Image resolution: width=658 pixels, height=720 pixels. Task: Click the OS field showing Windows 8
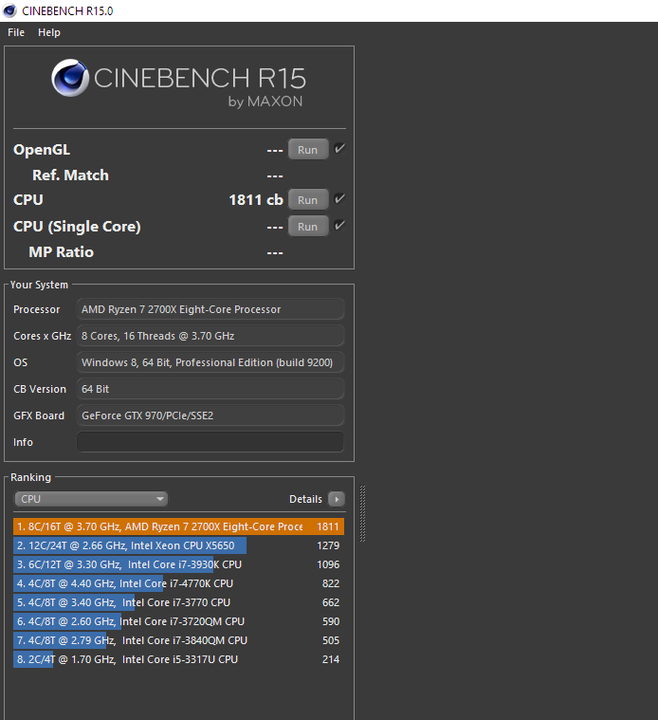pos(210,363)
